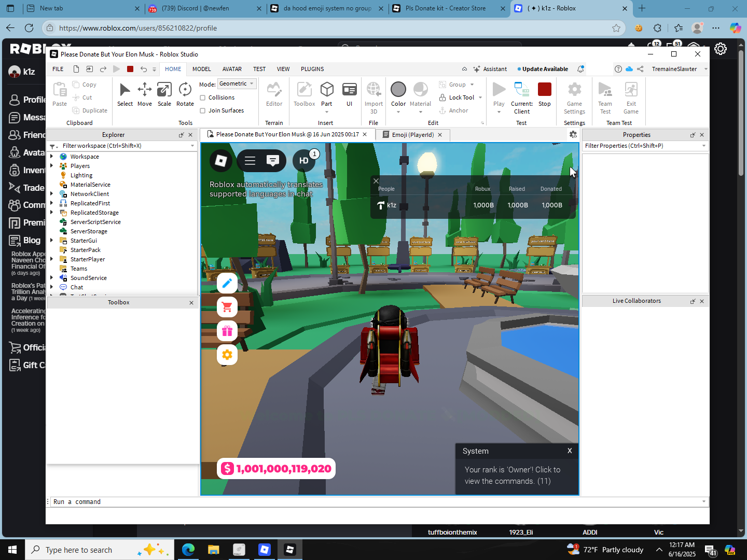747x560 pixels.
Task: Click the Update Available button
Action: click(x=543, y=69)
